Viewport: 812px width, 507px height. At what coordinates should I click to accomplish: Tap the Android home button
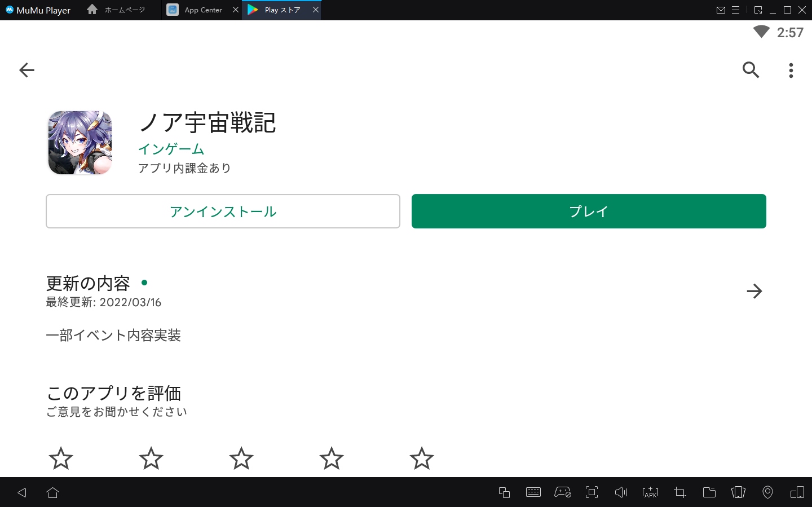pyautogui.click(x=53, y=492)
